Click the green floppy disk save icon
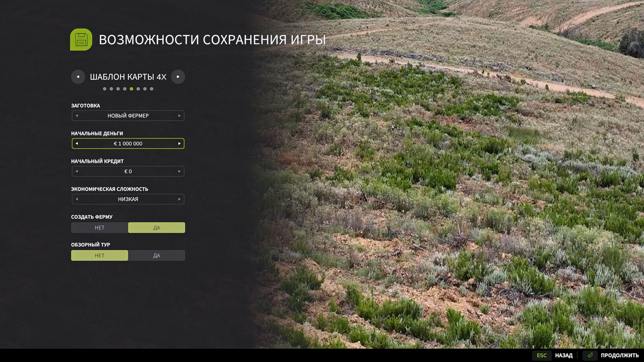The image size is (644, 362). click(81, 40)
